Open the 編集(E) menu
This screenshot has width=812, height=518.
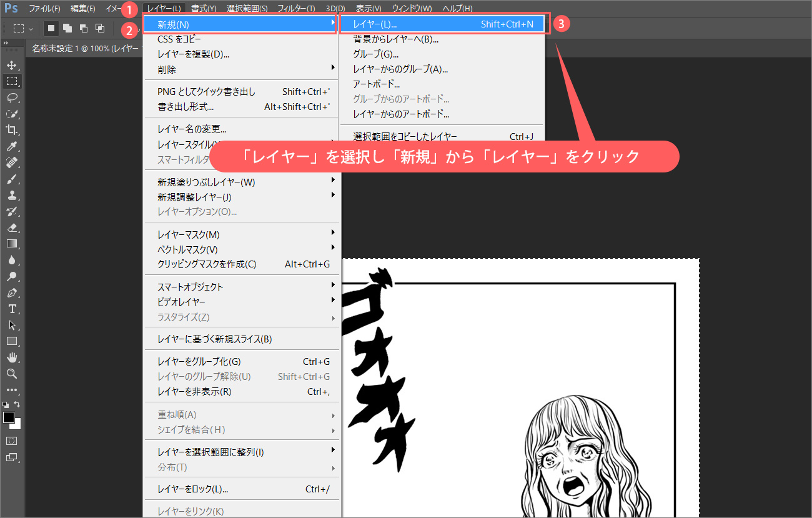[83, 8]
